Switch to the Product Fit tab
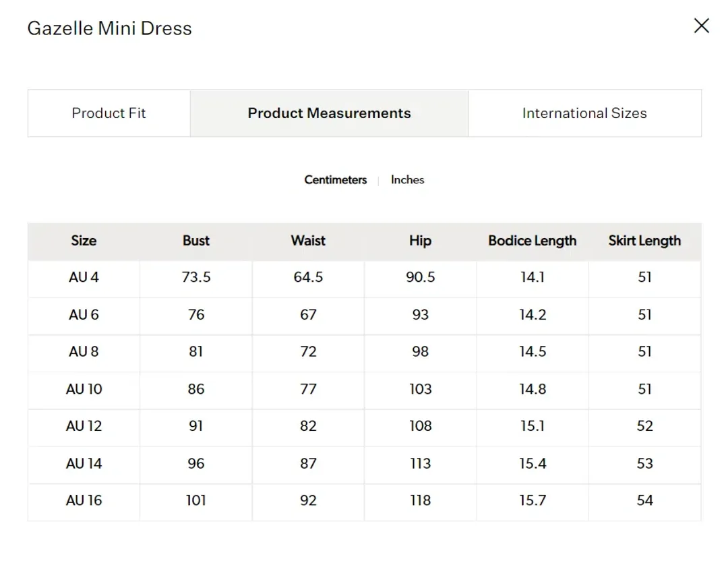Screen dimensions: 728x588 (x=109, y=113)
